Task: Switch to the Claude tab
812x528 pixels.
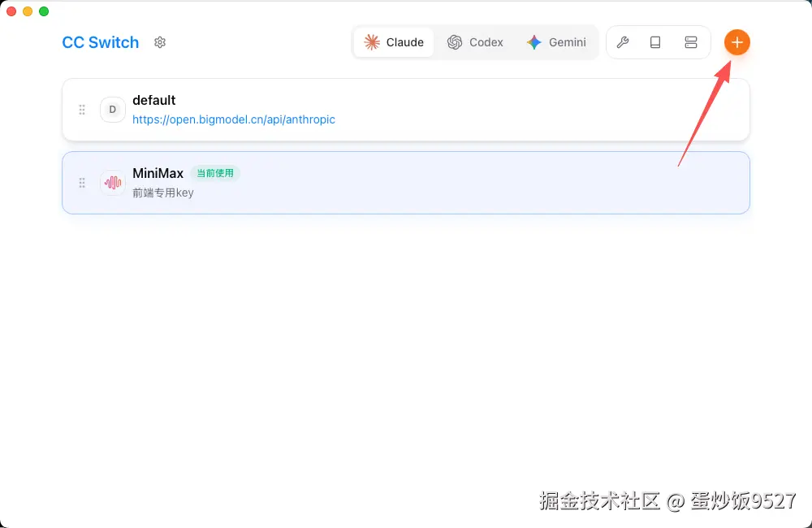Action: coord(394,42)
